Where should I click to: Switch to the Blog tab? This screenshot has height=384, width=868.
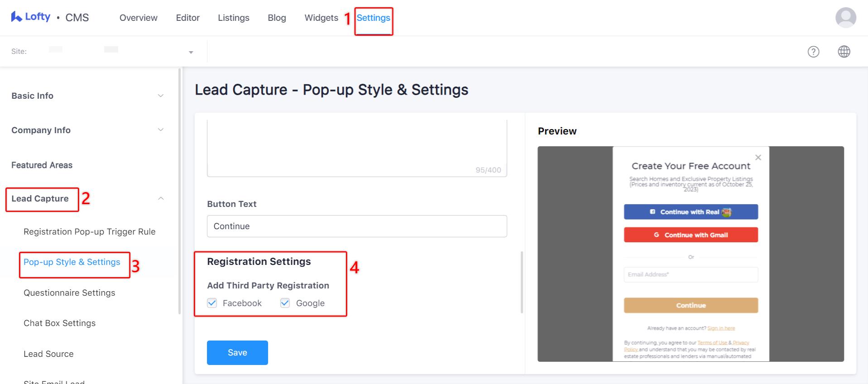coord(276,18)
